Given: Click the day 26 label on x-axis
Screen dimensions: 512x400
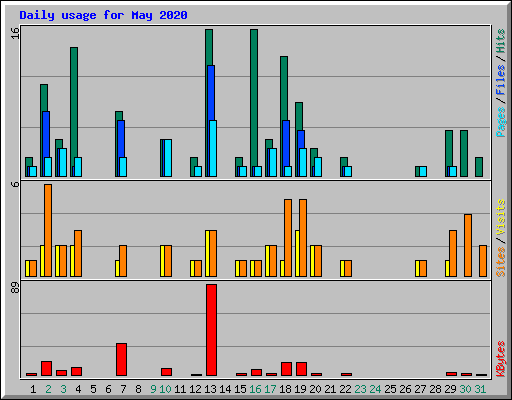Looking at the screenshot, I should coord(405,389).
